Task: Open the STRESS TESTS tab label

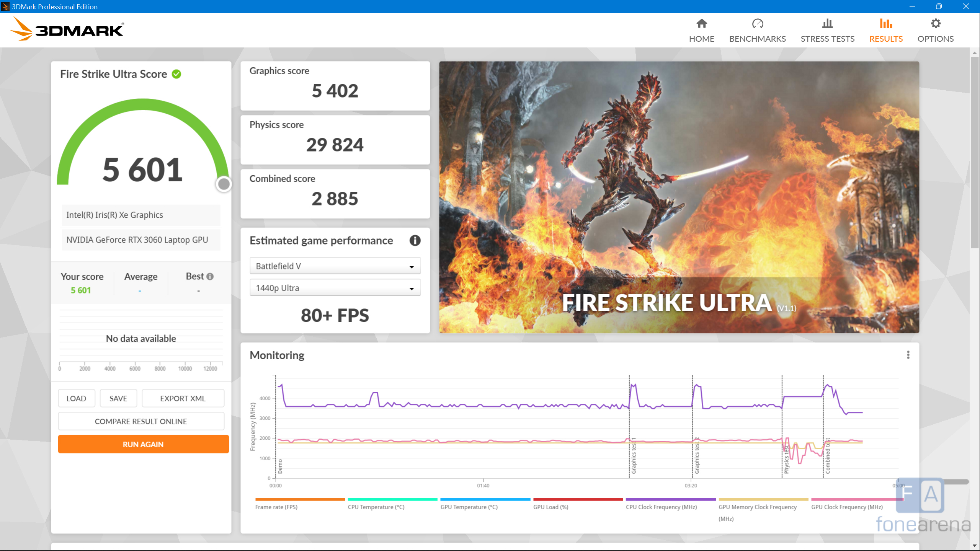Action: coord(827,39)
